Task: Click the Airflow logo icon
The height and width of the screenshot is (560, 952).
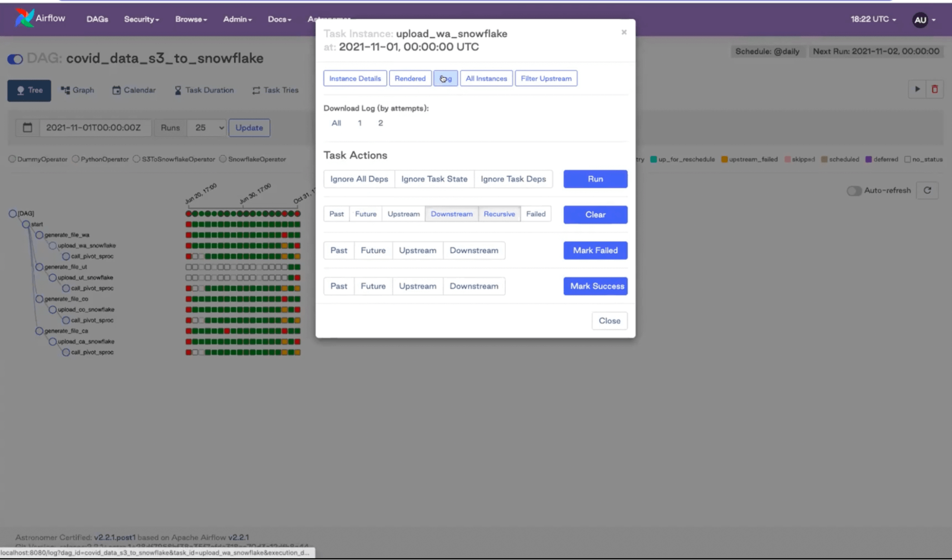Action: click(24, 18)
